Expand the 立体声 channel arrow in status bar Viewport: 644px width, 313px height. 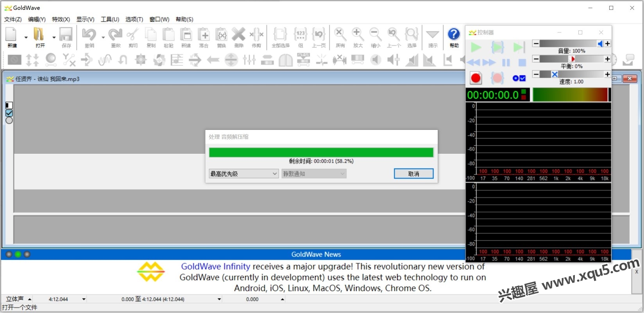pyautogui.click(x=29, y=299)
